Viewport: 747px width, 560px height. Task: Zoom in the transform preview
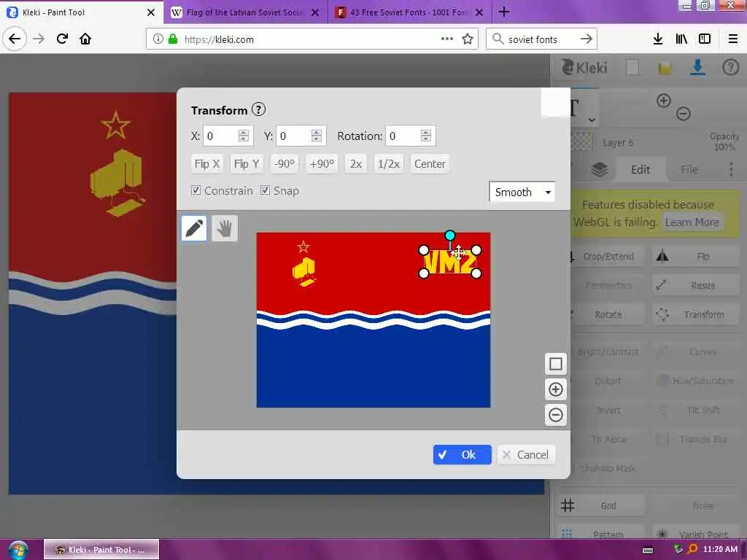click(555, 389)
